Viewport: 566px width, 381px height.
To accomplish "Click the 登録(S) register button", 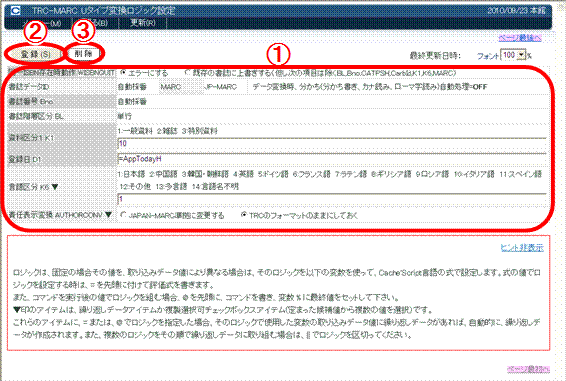I will coord(35,54).
